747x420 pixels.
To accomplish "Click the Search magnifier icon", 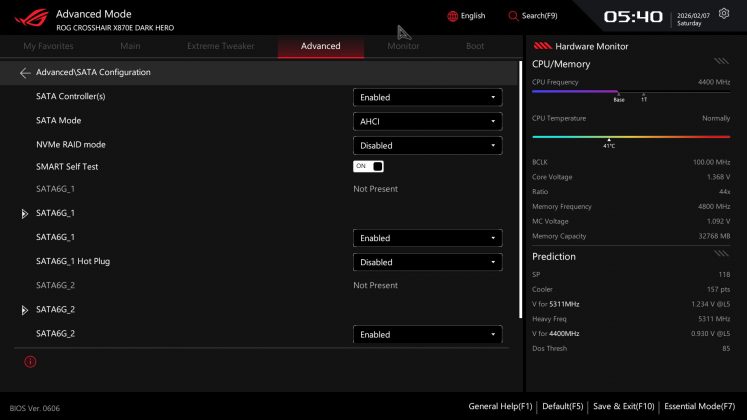I will (x=514, y=16).
